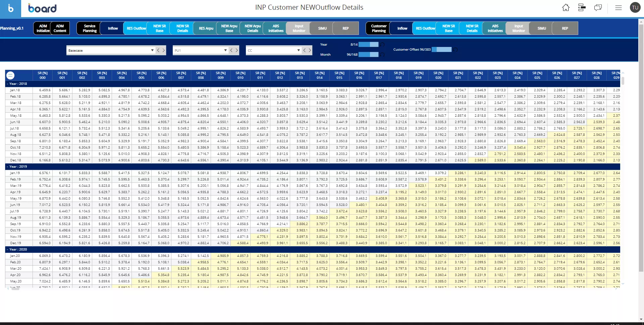This screenshot has width=644, height=325.
Task: Click the SR [%] 000 column header
Action: 43,75
